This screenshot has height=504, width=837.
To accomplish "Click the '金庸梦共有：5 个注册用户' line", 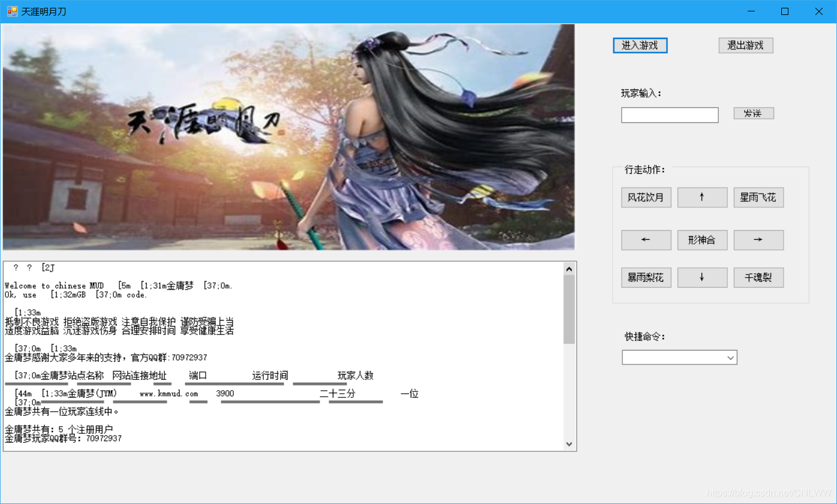I will [x=59, y=430].
